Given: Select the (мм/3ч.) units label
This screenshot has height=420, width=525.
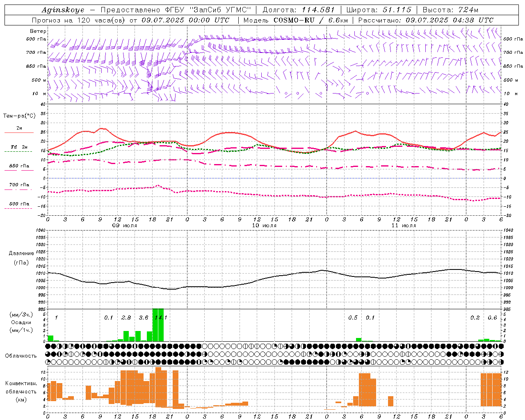Looking at the screenshot, I should tap(21, 315).
